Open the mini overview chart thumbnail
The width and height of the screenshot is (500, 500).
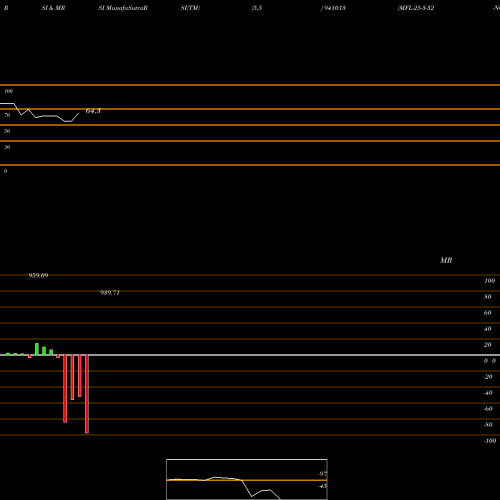click(x=247, y=479)
